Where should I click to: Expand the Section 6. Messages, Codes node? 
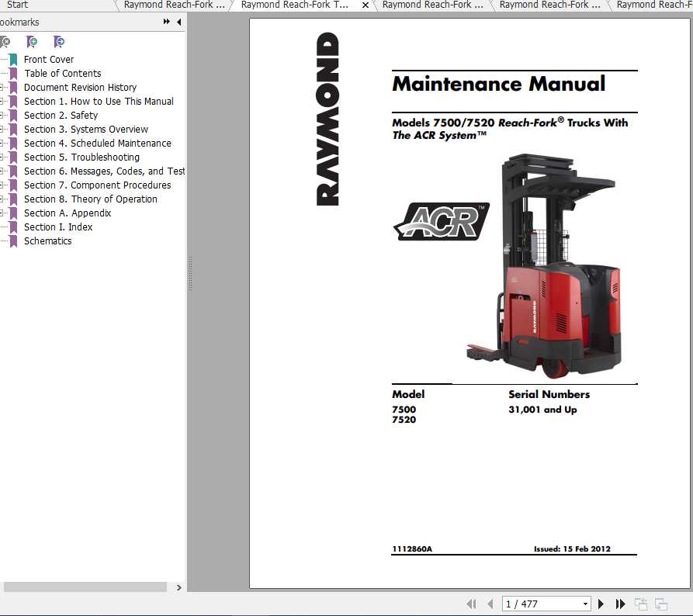(x=2, y=171)
